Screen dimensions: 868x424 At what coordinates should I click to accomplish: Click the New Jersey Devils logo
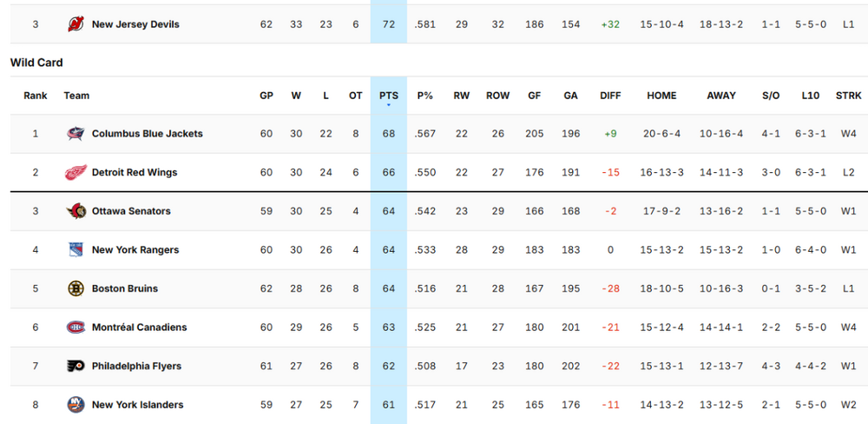(x=76, y=24)
